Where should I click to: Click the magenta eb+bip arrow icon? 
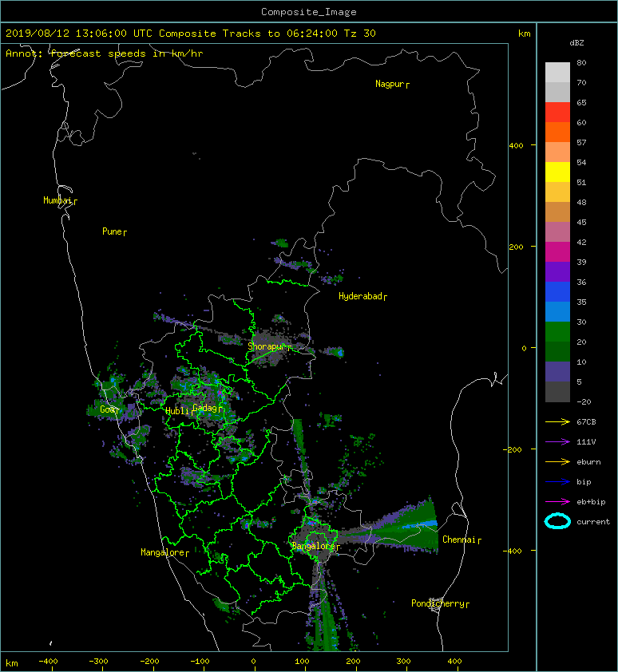point(557,502)
